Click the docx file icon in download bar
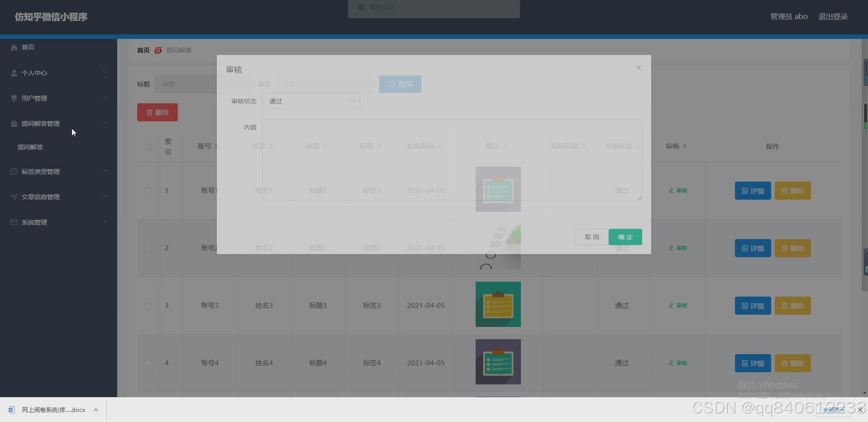 tap(12, 410)
